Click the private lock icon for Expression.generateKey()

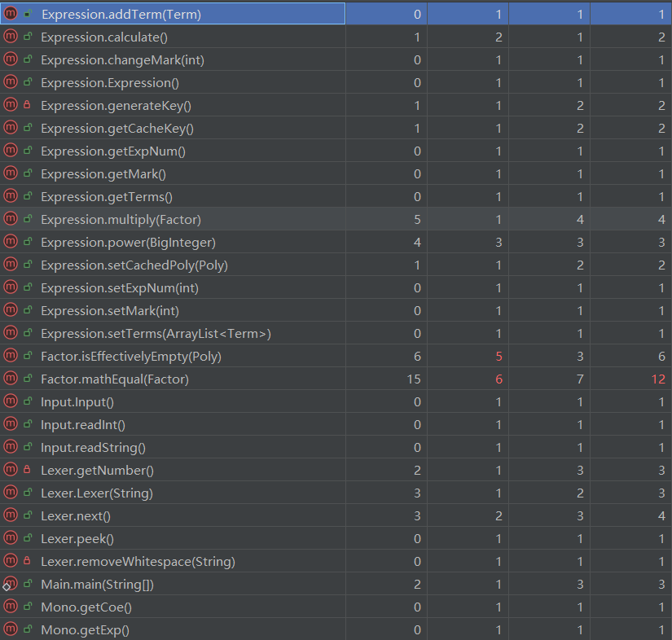[28, 104]
